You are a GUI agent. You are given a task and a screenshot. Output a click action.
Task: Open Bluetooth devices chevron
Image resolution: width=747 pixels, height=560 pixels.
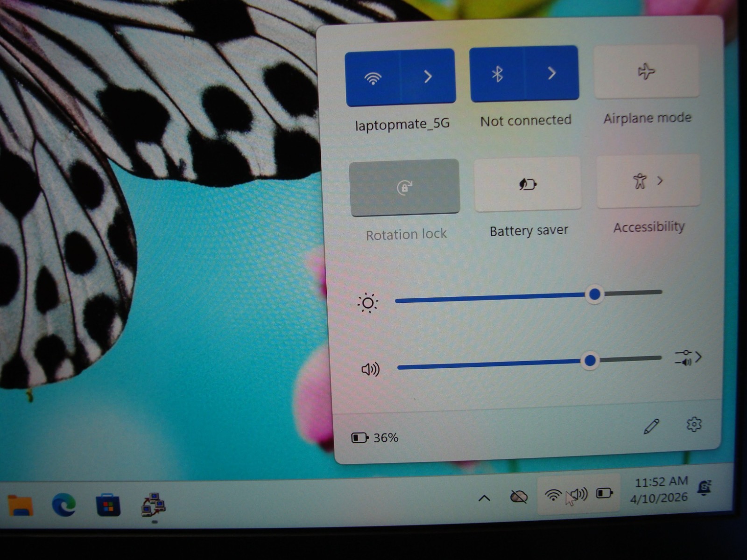point(551,72)
